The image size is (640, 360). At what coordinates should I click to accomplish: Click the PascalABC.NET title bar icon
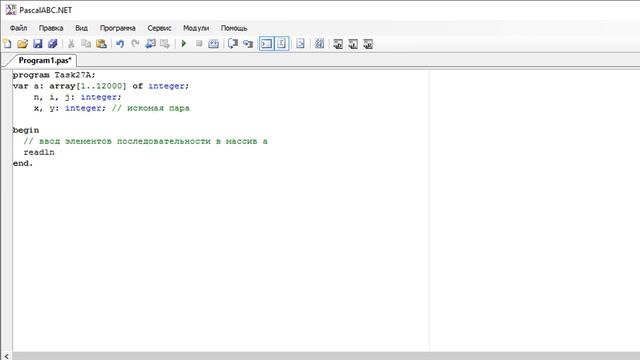pyautogui.click(x=11, y=10)
